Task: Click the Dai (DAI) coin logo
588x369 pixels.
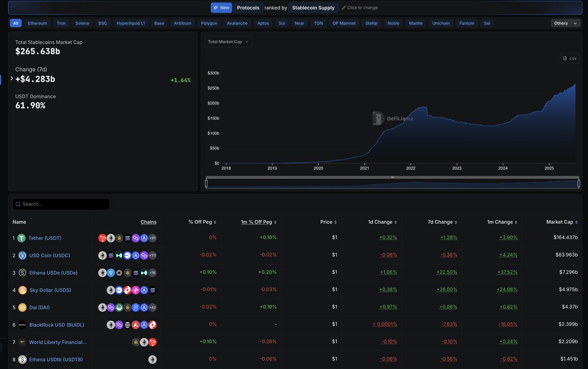Action: tap(22, 307)
